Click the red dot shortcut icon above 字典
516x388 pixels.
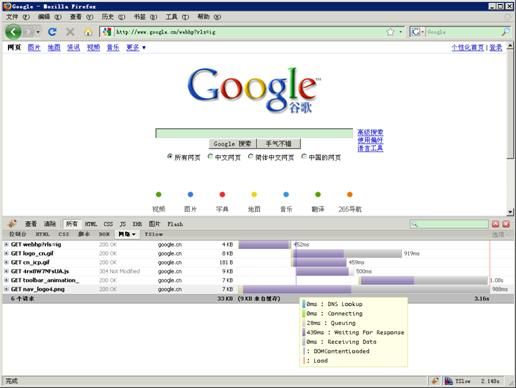[x=222, y=194]
